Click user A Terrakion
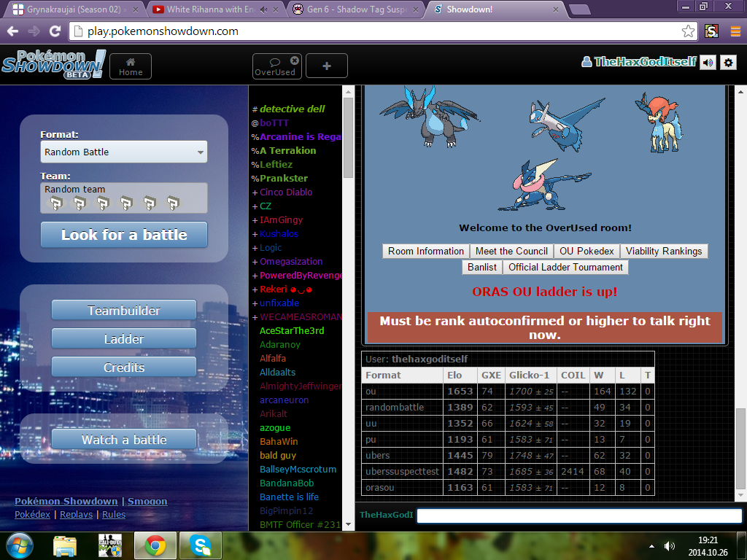Screen dimensions: 747x560 pyautogui.click(x=287, y=150)
